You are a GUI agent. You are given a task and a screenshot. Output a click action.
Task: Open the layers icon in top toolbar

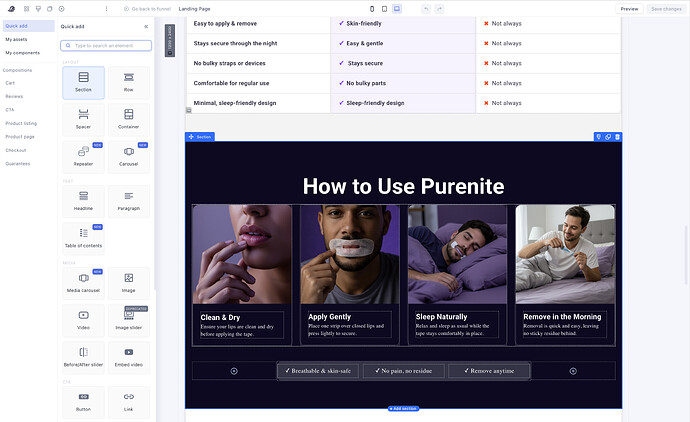click(50, 9)
